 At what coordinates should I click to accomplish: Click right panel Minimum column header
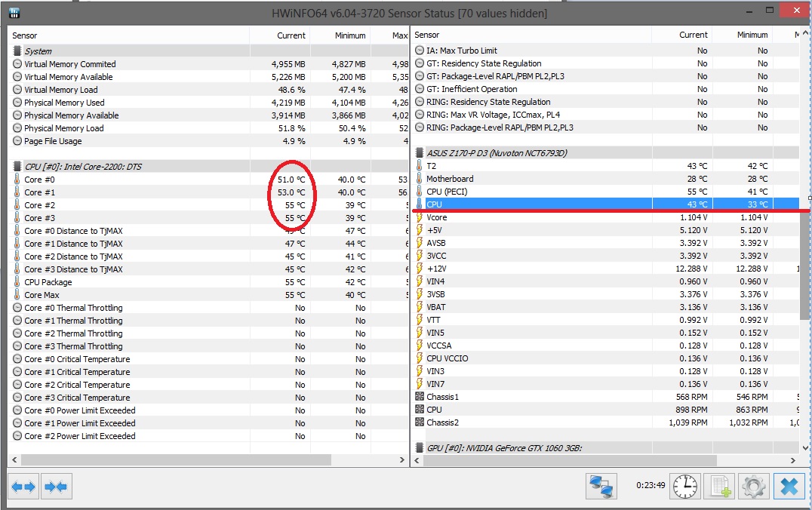(742, 35)
